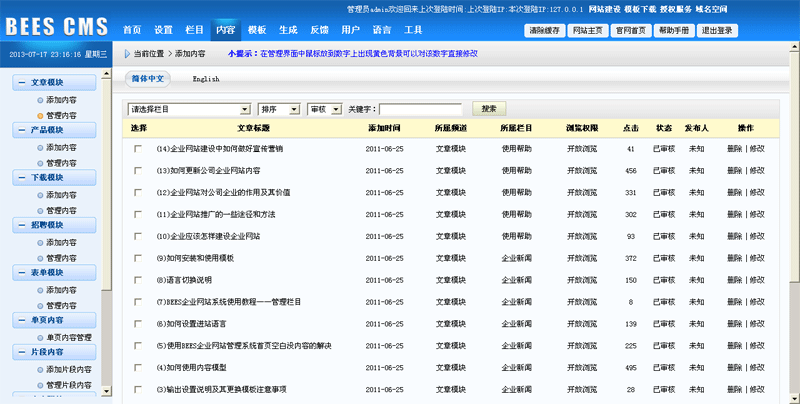Select 管理片段内容 in the sidebar
This screenshot has height=404, width=800.
click(69, 385)
